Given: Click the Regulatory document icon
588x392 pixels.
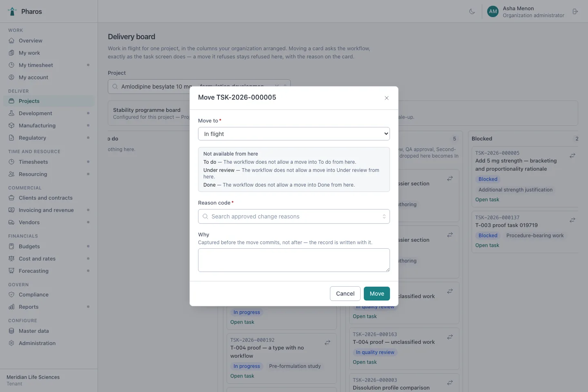Looking at the screenshot, I should coord(11,138).
